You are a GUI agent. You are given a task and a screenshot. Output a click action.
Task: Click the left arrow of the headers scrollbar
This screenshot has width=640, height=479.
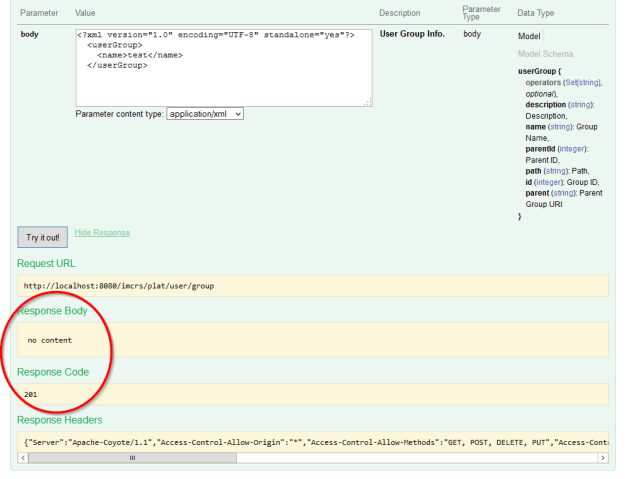[x=22, y=457]
